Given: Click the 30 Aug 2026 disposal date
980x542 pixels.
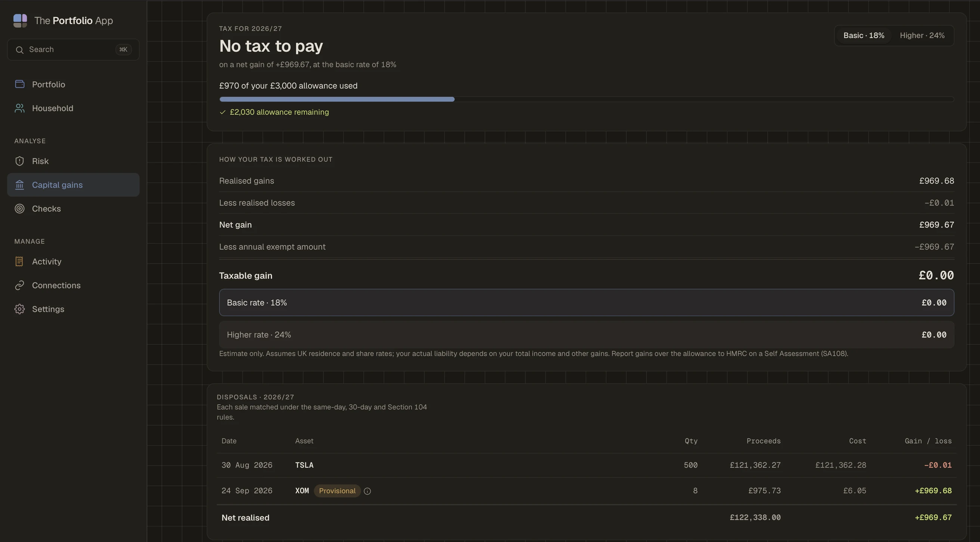Looking at the screenshot, I should [247, 465].
